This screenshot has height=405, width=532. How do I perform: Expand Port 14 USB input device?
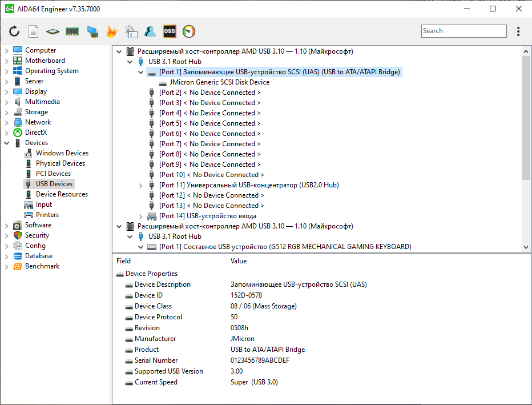(x=140, y=216)
